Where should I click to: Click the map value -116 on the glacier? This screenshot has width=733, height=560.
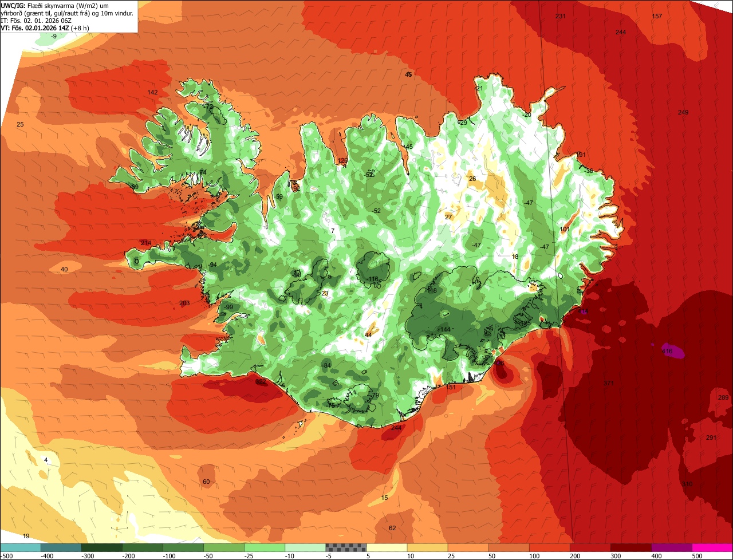373,279
